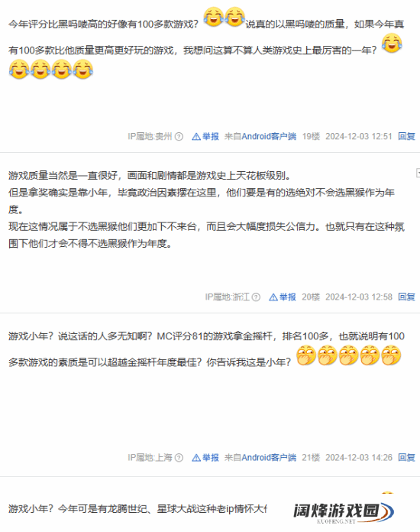The height and width of the screenshot is (532, 420).
Task: Click the warning triangle icon on 19楼
Action: pos(196,137)
